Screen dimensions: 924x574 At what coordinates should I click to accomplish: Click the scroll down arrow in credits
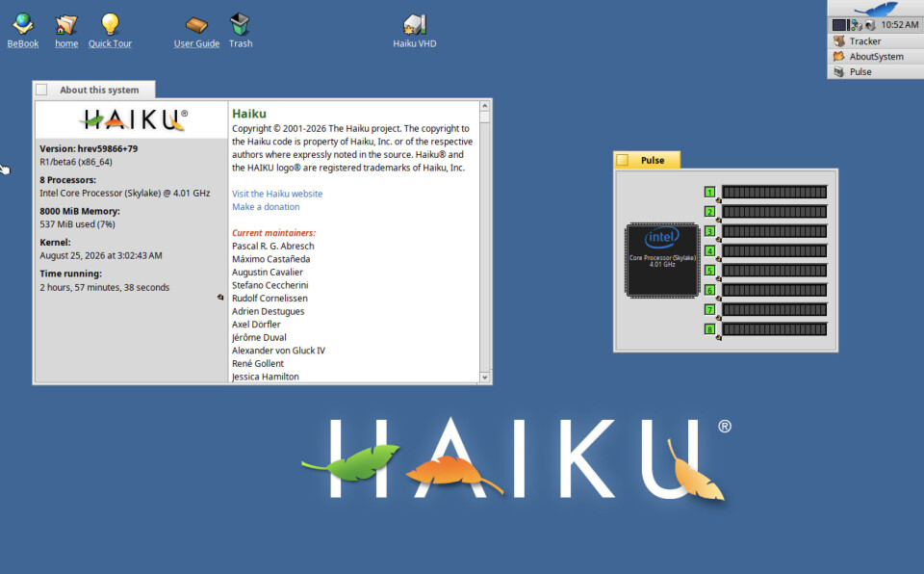[x=485, y=377]
